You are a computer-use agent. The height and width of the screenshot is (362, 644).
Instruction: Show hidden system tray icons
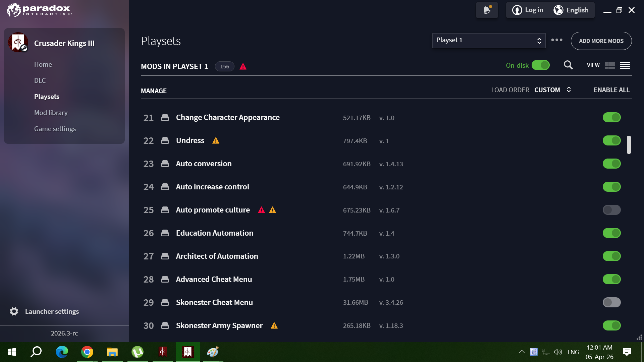coord(522,352)
